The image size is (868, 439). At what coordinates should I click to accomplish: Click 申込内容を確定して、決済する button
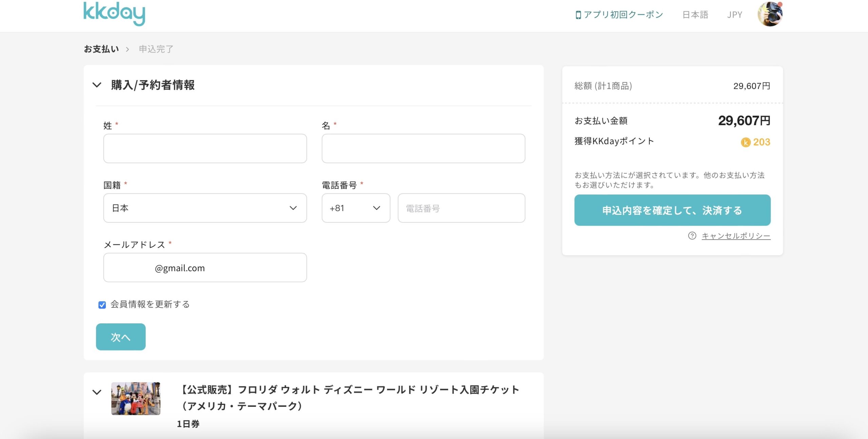[672, 210]
